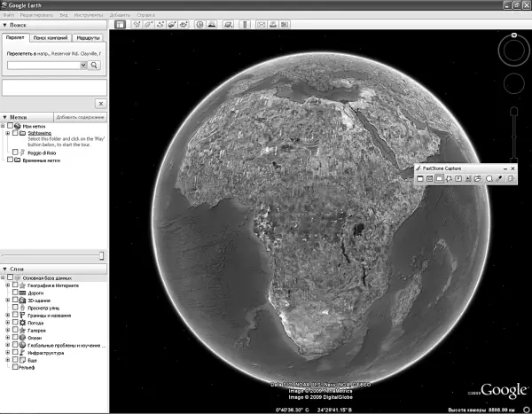
Task: Collapse the Метки panel triangle
Action: click(x=4, y=117)
